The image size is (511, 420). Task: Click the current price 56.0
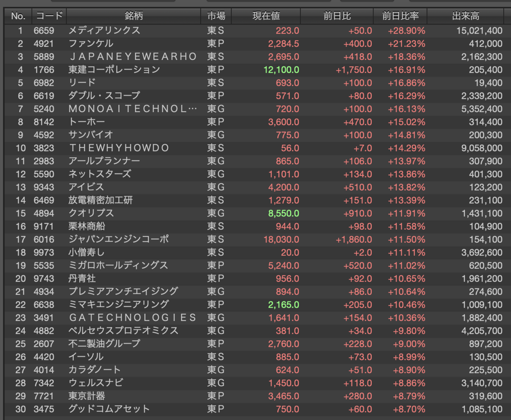[290, 148]
